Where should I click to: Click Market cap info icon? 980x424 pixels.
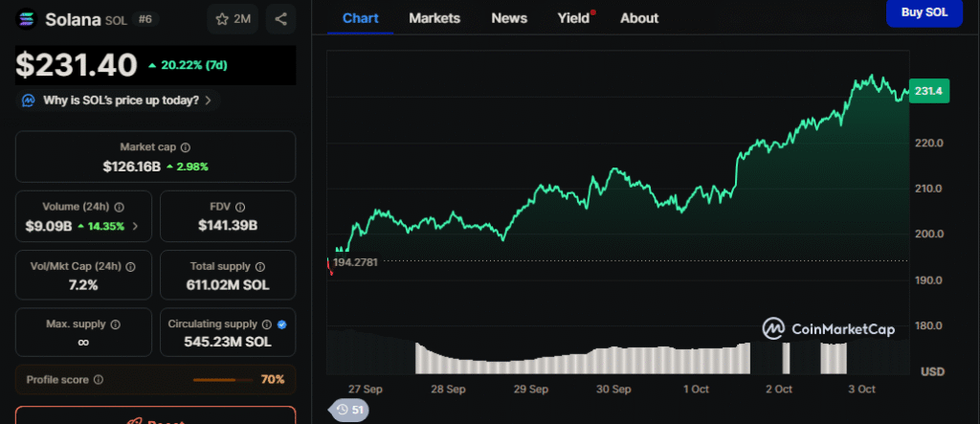[186, 147]
